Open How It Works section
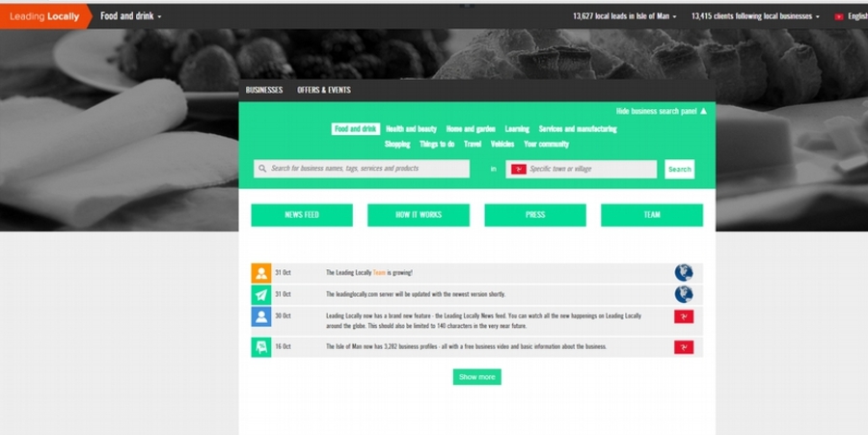 pyautogui.click(x=419, y=215)
